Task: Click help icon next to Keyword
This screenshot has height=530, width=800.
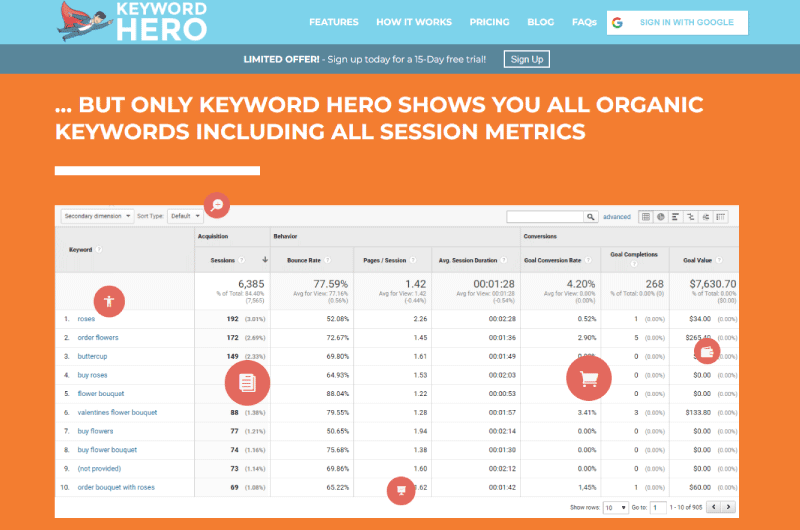Action: 99,249
